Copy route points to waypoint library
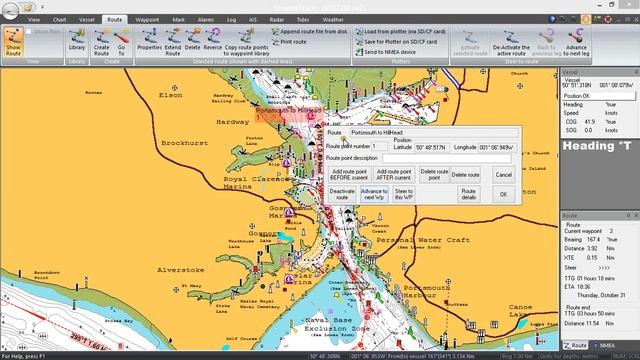Screen dimensions: 640x360 (247, 42)
